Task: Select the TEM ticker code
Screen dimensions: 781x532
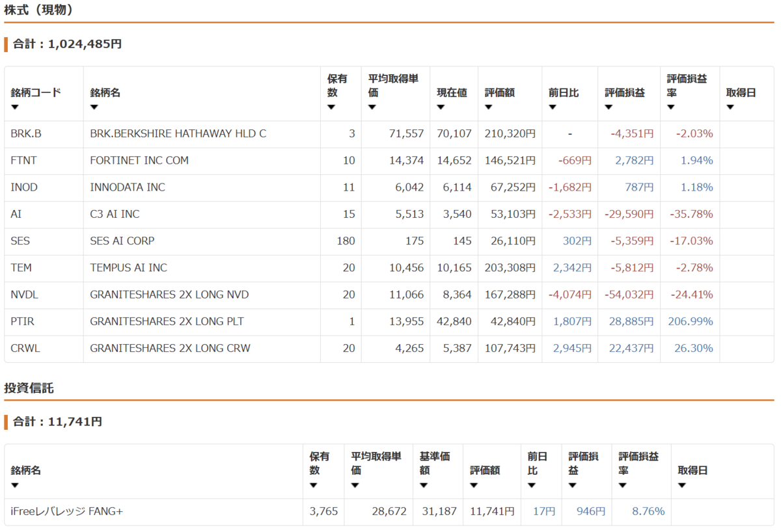Action: pos(21,267)
